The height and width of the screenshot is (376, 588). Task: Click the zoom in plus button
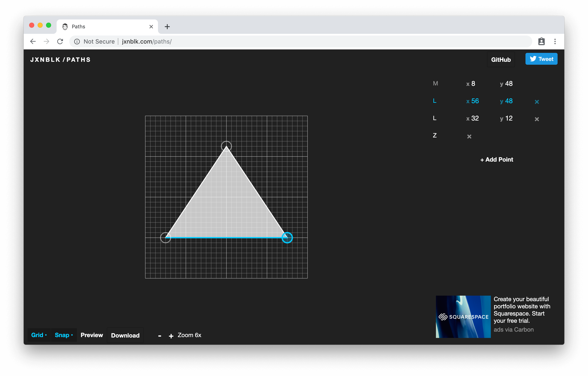[x=171, y=336]
